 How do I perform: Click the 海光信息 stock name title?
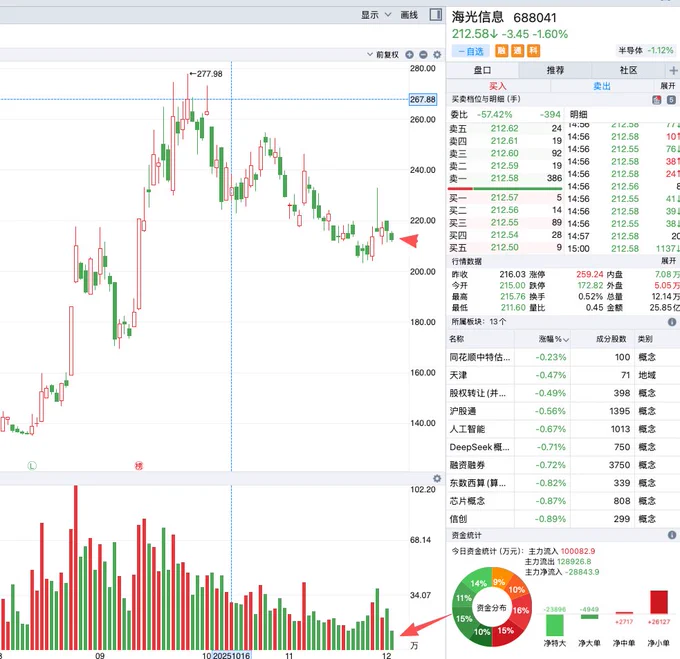click(477, 17)
